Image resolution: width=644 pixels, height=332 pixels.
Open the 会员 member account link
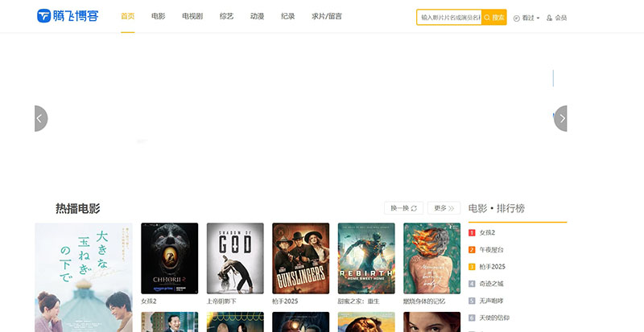pyautogui.click(x=556, y=18)
